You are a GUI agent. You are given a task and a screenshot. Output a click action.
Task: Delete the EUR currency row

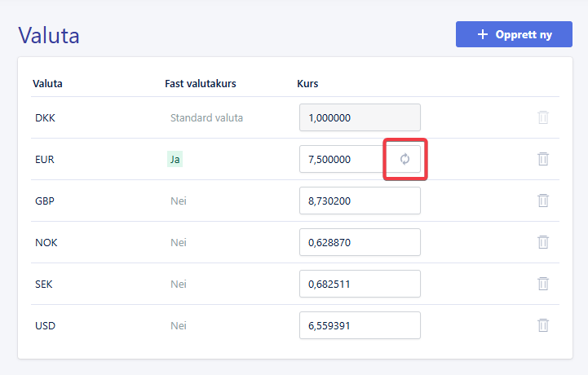(x=543, y=159)
